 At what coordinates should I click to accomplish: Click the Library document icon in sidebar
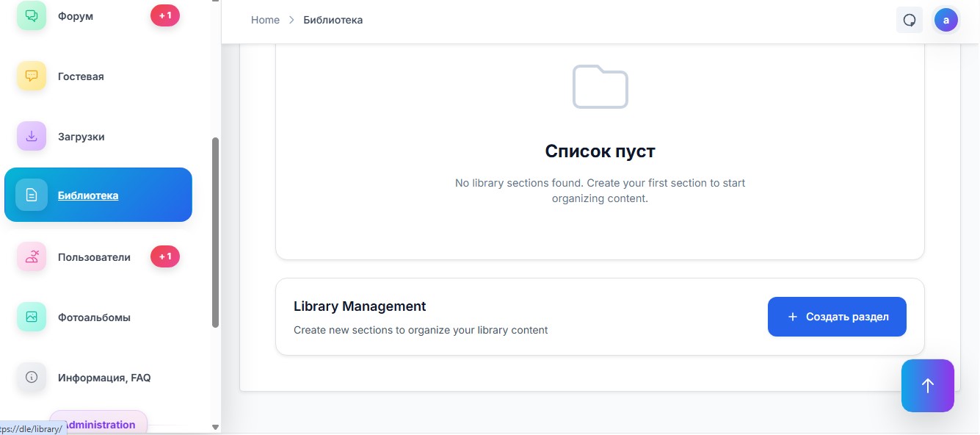coord(32,195)
